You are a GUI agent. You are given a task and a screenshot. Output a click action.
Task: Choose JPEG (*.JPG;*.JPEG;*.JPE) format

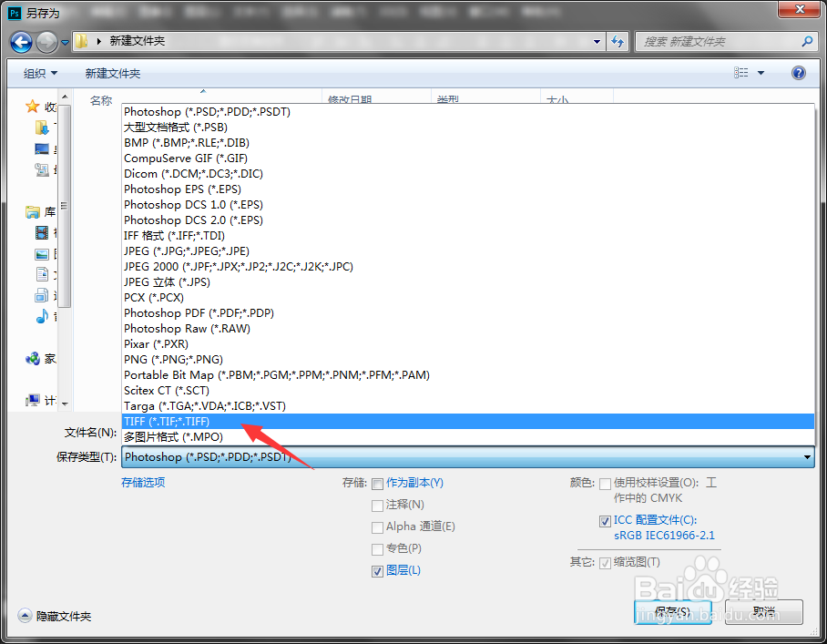(468, 251)
